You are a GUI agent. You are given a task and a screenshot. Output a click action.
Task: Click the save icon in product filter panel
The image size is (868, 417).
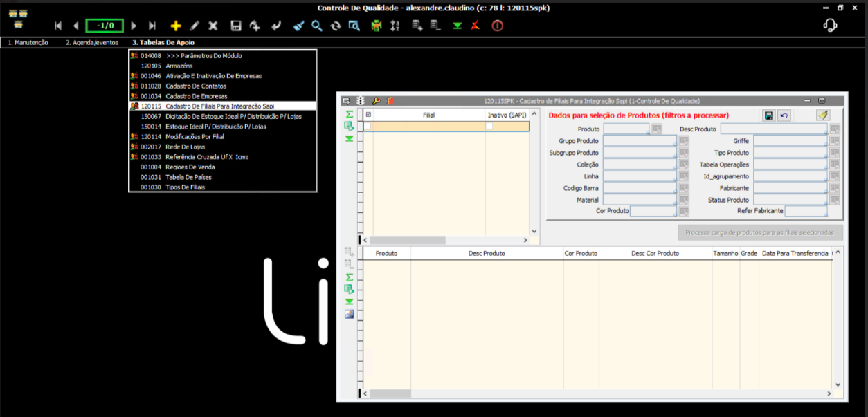click(768, 115)
